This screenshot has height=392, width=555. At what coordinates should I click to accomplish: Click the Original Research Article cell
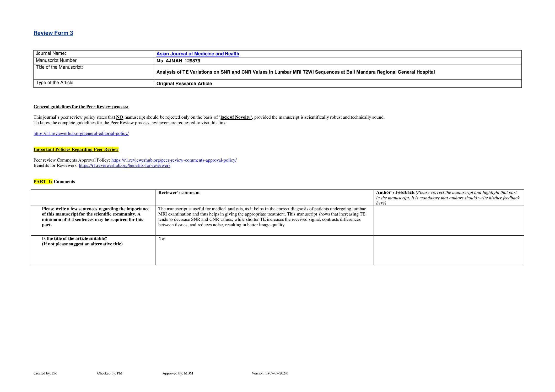point(184,84)
